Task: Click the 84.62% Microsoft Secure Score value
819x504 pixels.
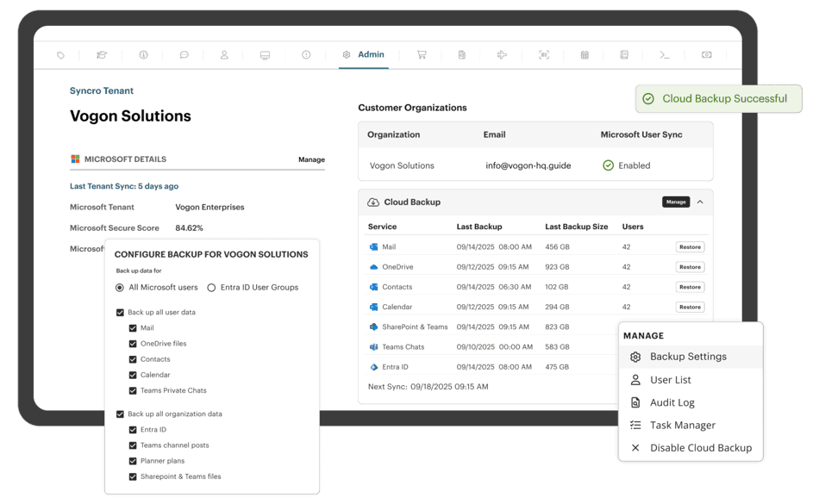Action: pyautogui.click(x=189, y=228)
